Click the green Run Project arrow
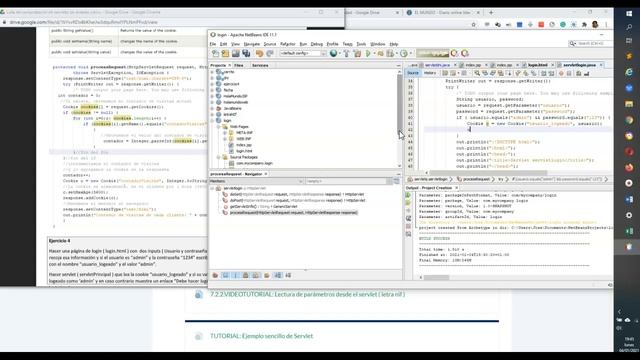This screenshot has width=640, height=360. click(369, 53)
